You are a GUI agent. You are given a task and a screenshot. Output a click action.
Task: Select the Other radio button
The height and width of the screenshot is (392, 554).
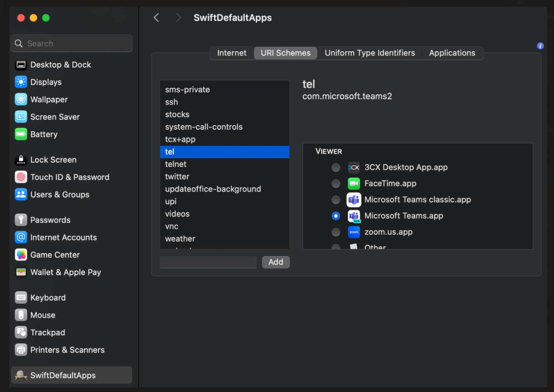pyautogui.click(x=336, y=247)
